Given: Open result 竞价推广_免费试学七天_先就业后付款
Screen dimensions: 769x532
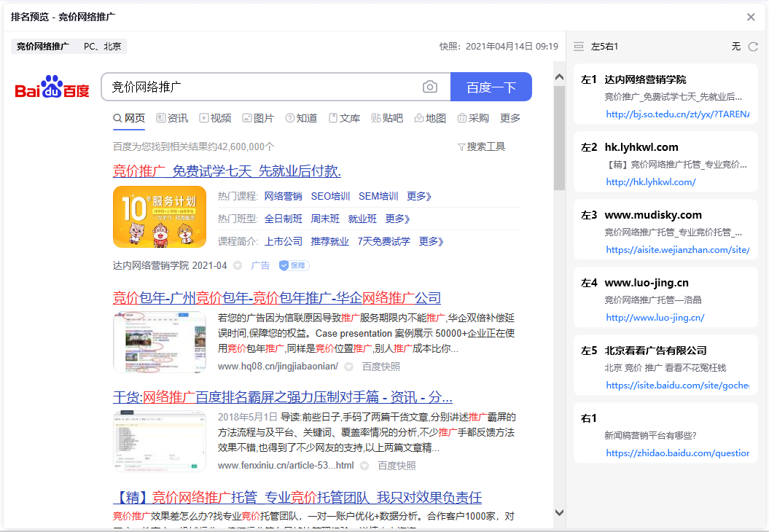Looking at the screenshot, I should 227,171.
